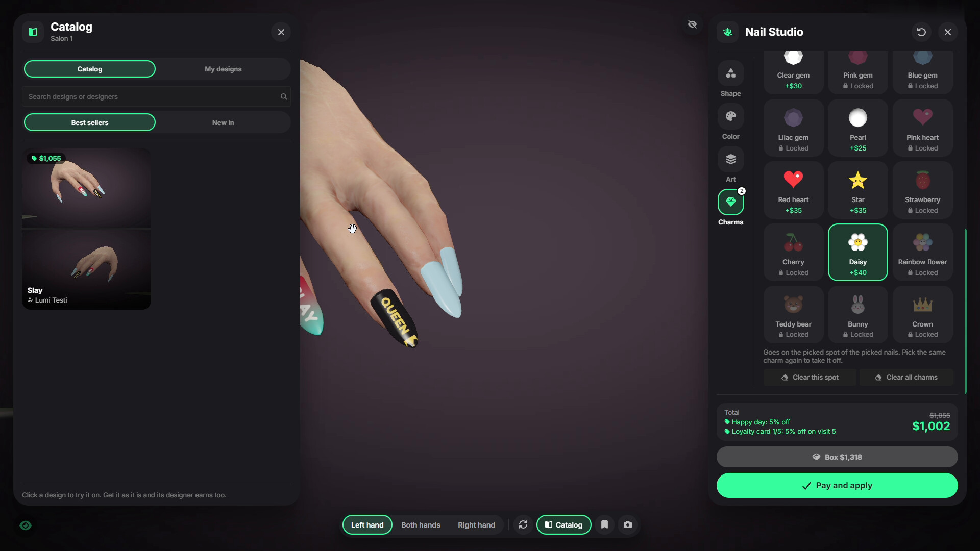Select the Right hand option
Screen dimensions: 980x551
[x=476, y=524]
